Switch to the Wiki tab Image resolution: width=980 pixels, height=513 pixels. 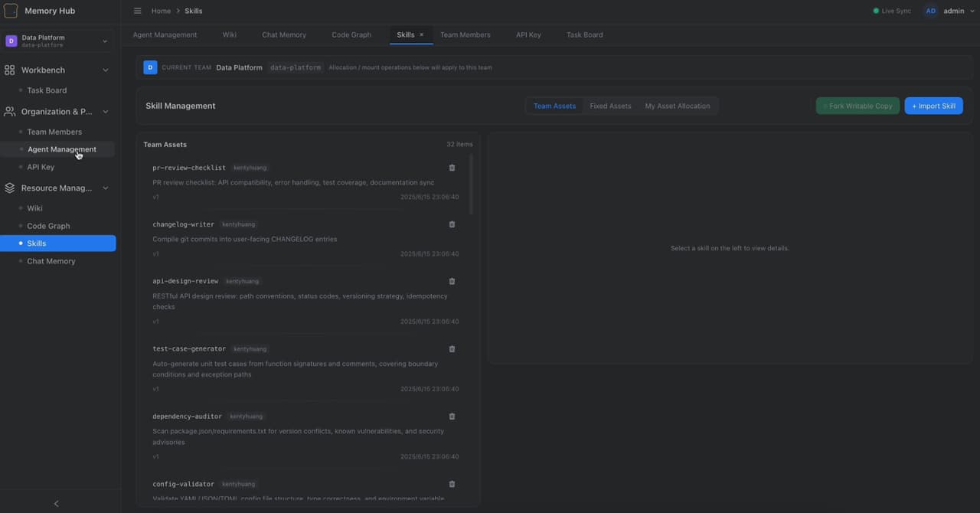(230, 34)
